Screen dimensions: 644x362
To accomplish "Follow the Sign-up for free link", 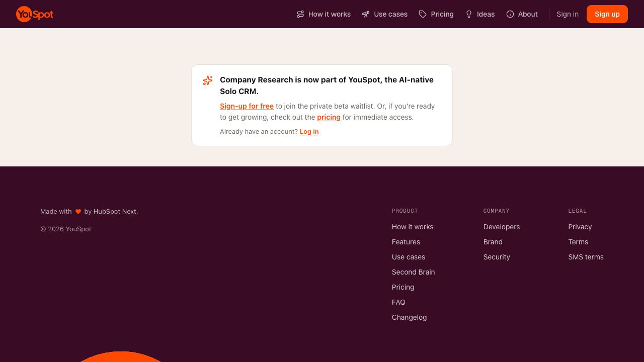I will 247,106.
